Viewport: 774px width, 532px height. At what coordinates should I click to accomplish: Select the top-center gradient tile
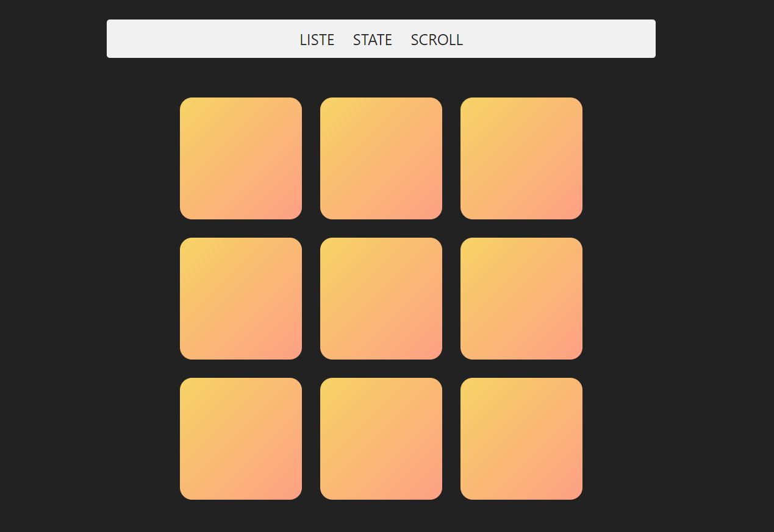(x=381, y=158)
